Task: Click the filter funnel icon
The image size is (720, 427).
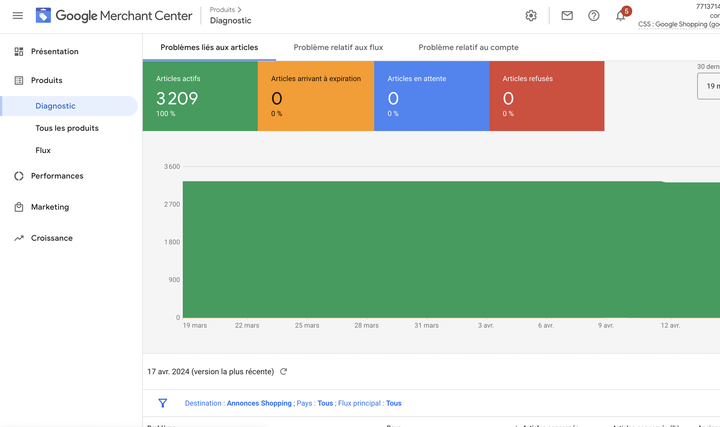Action: [x=163, y=403]
